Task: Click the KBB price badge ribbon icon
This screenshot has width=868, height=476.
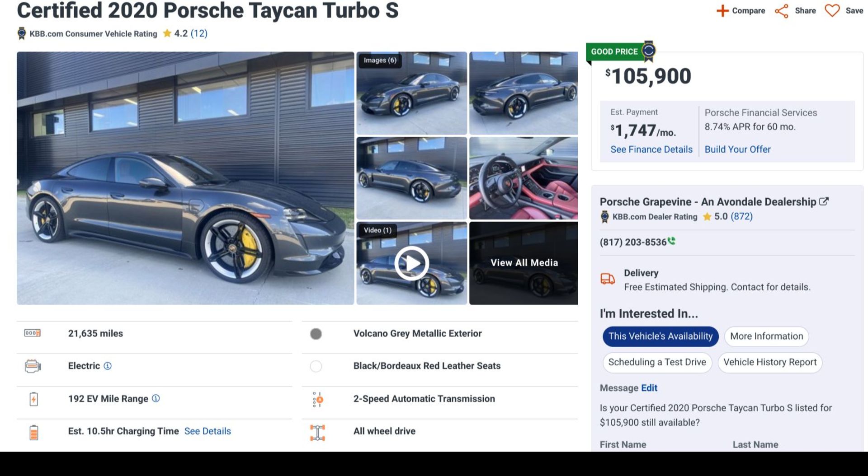Action: 649,51
